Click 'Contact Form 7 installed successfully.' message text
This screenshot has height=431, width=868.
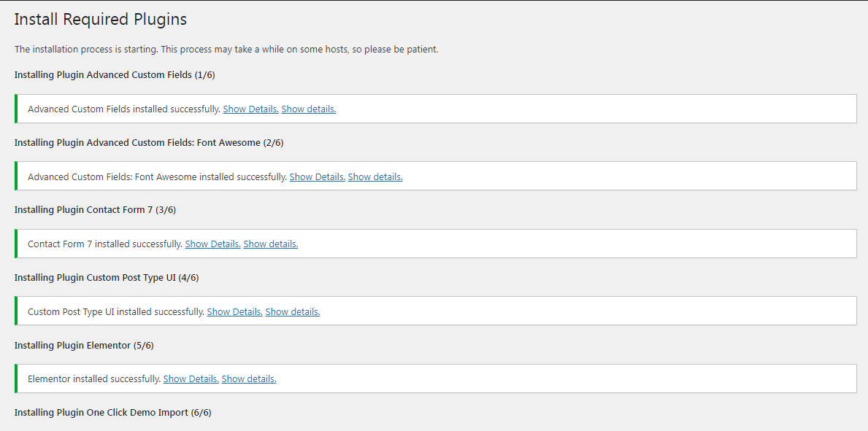(105, 244)
